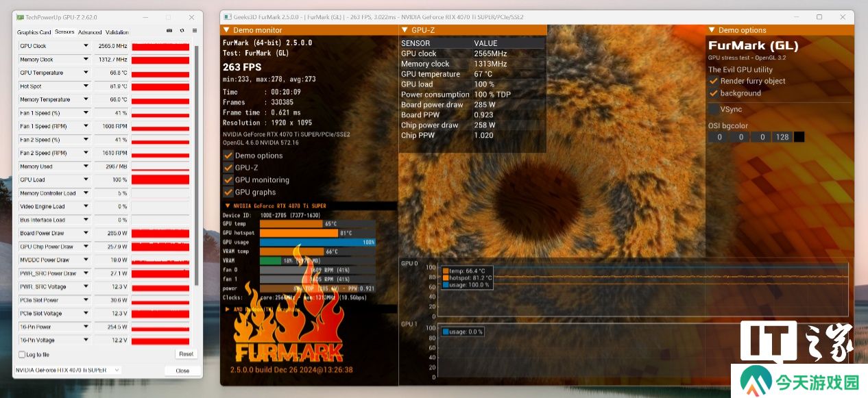
Task: Click the GPU 0 hotspot legend entry
Action: pyautogui.click(x=468, y=277)
